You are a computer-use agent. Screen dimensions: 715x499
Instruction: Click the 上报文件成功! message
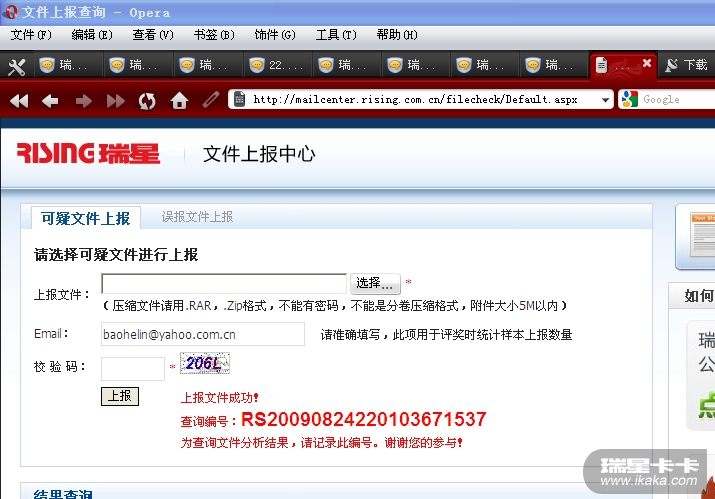pos(220,398)
